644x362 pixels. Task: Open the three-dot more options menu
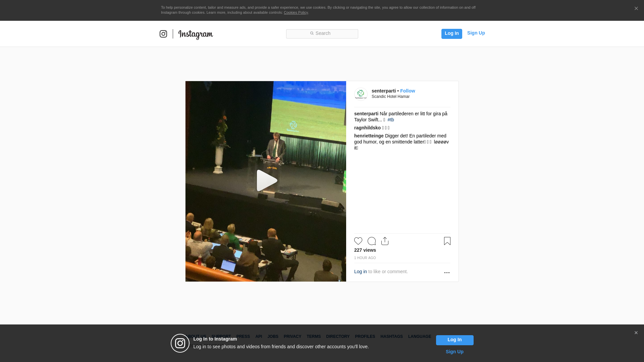[x=447, y=273]
